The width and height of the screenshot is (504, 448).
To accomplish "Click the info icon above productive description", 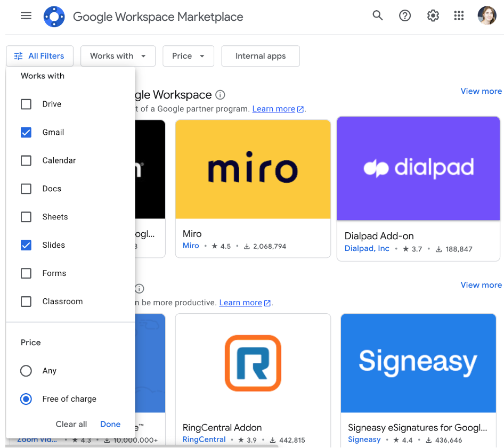I will point(140,289).
